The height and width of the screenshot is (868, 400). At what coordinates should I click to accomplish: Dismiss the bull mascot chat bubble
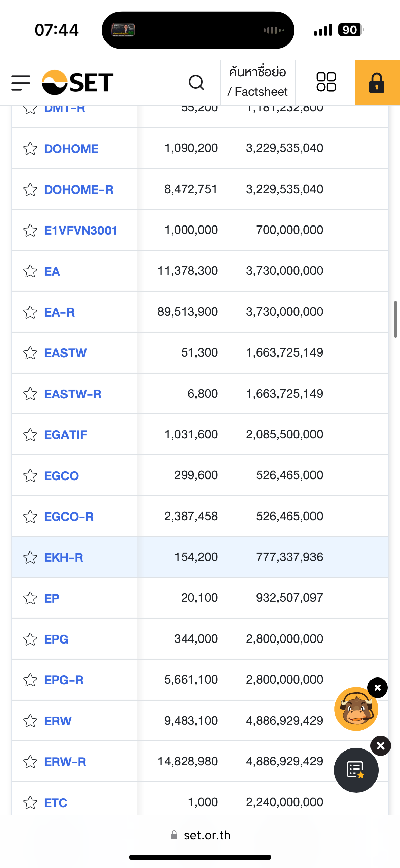[x=378, y=688]
